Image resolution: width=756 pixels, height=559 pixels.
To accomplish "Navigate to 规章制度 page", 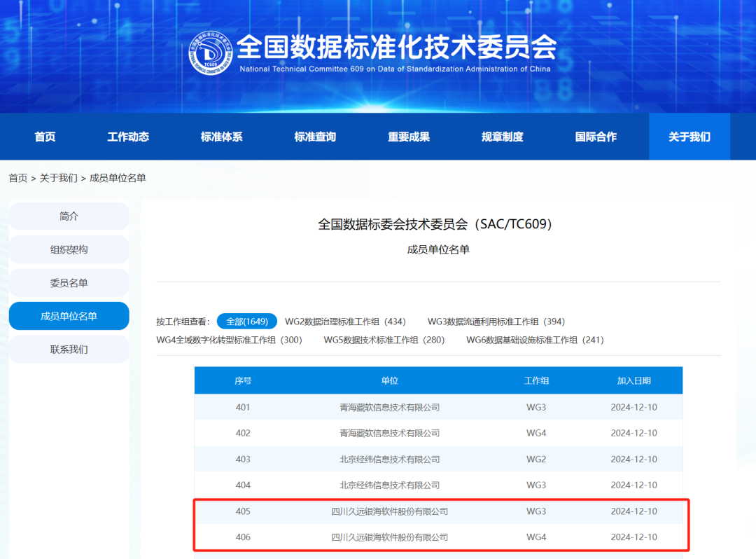I will (503, 137).
